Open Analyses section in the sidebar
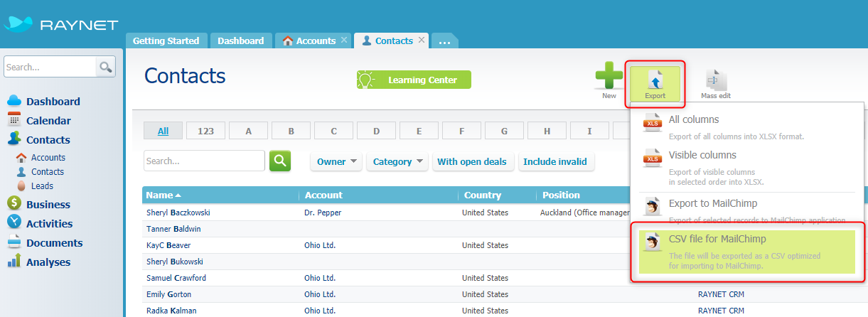The image size is (868, 317). coord(48,262)
